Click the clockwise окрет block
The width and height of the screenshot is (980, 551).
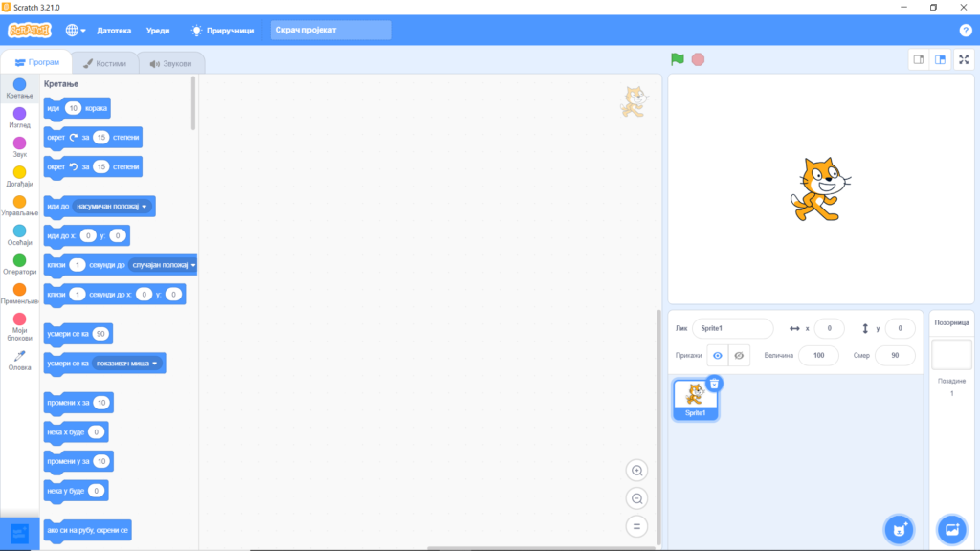[93, 138]
